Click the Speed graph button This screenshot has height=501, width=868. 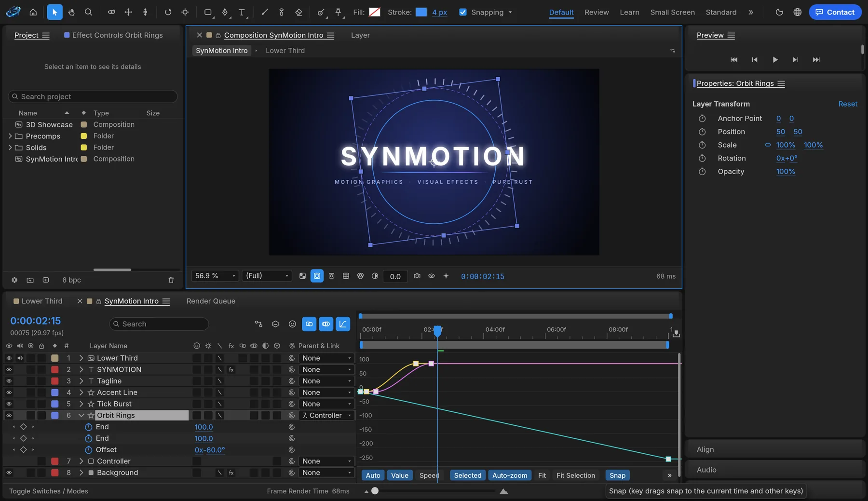pyautogui.click(x=429, y=475)
